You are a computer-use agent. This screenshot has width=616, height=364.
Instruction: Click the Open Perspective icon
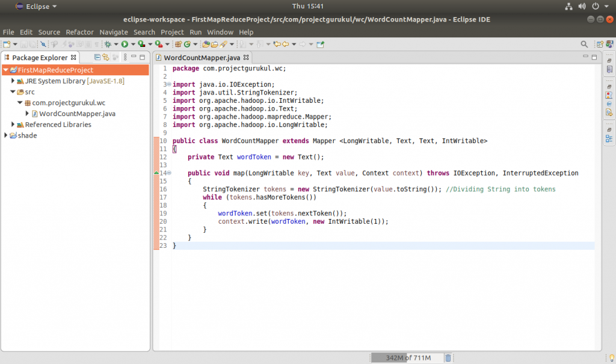tap(600, 44)
